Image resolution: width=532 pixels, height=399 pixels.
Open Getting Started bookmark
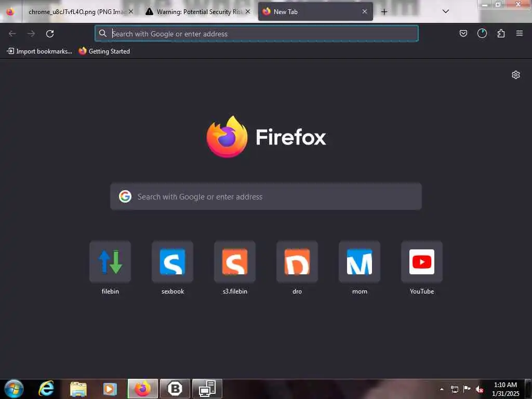point(104,51)
